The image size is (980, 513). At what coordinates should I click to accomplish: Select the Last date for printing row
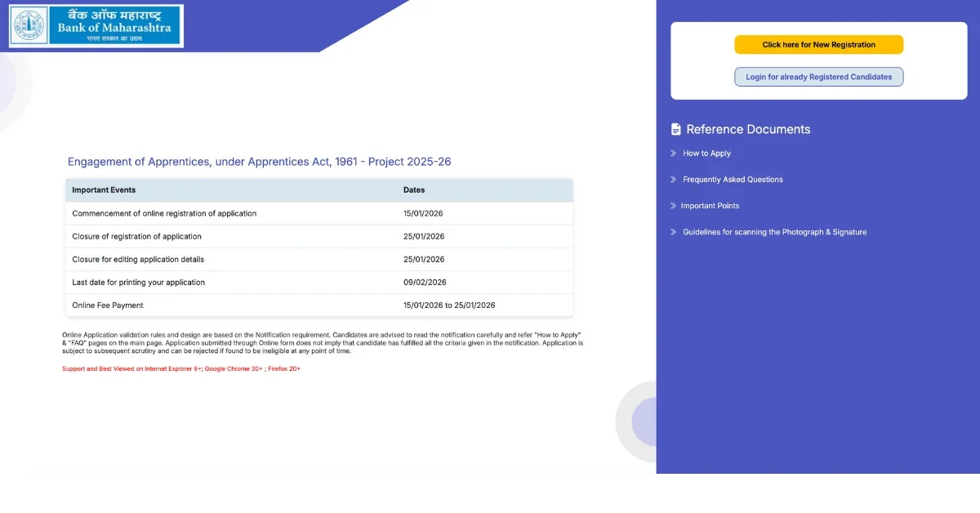[138, 283]
